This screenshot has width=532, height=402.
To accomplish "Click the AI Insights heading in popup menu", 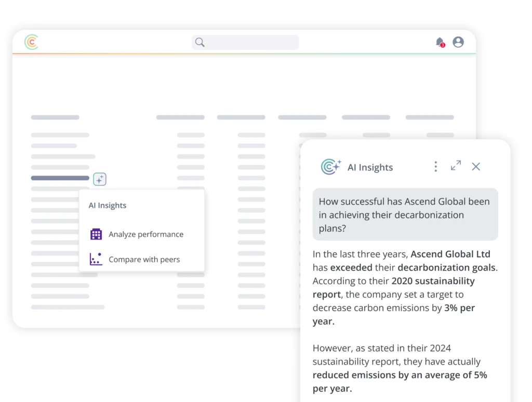I will pos(108,205).
